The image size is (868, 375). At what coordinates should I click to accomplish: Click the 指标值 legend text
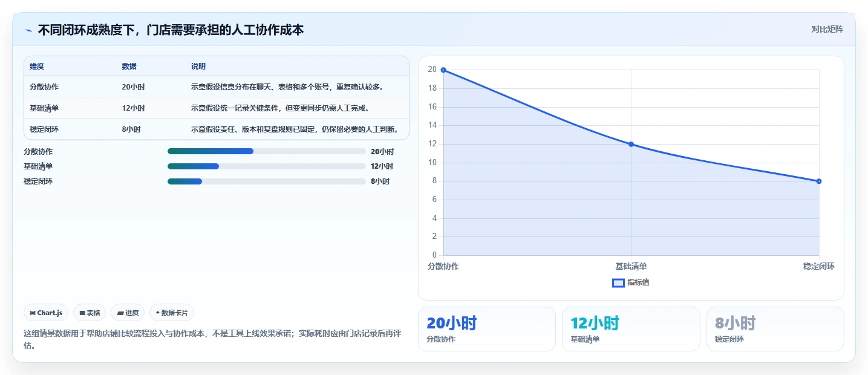[x=638, y=282]
